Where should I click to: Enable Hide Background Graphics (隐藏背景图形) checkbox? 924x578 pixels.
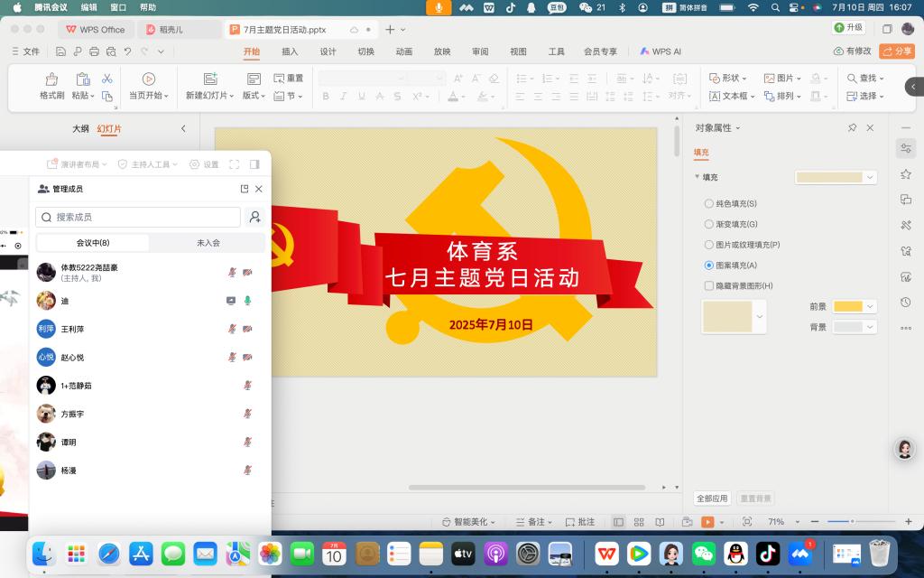708,285
